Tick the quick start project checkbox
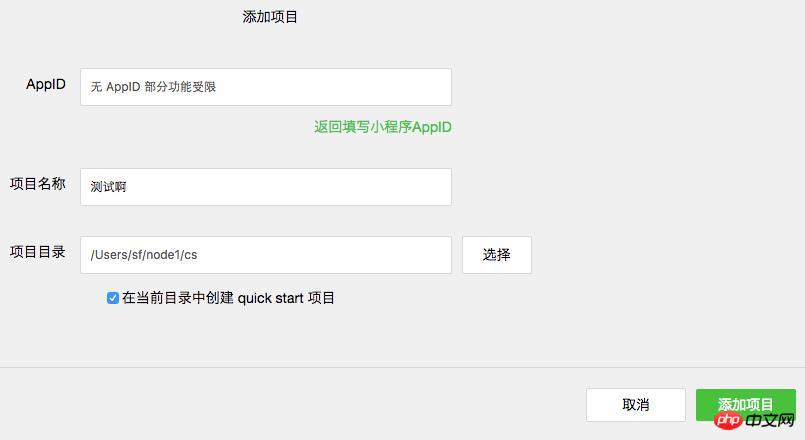 (112, 298)
